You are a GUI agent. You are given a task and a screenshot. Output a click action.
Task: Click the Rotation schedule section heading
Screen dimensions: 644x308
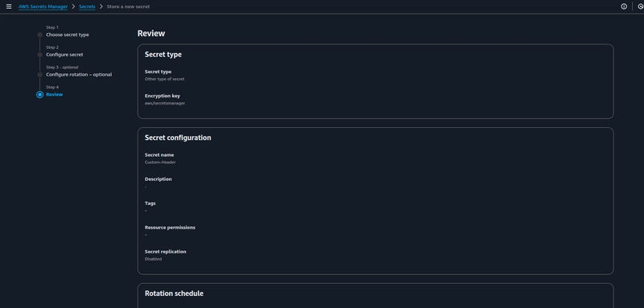coord(174,294)
